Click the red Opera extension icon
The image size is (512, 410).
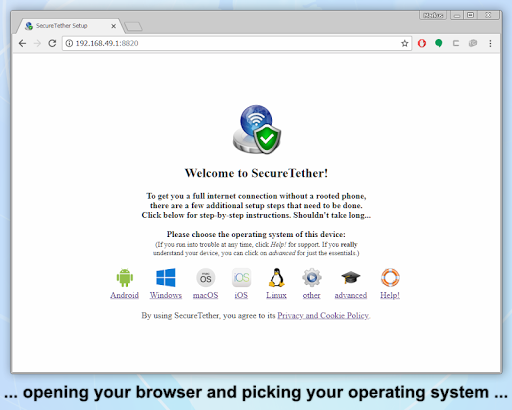click(x=422, y=43)
